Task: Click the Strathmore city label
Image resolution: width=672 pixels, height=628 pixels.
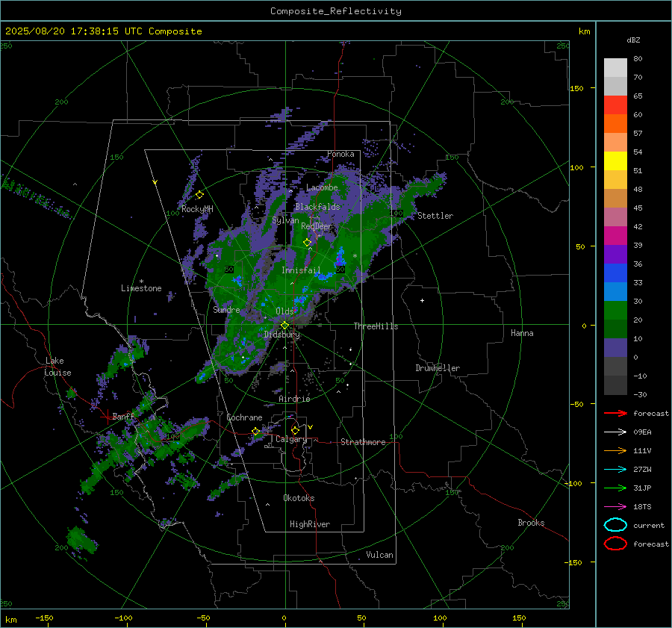Action: click(363, 442)
